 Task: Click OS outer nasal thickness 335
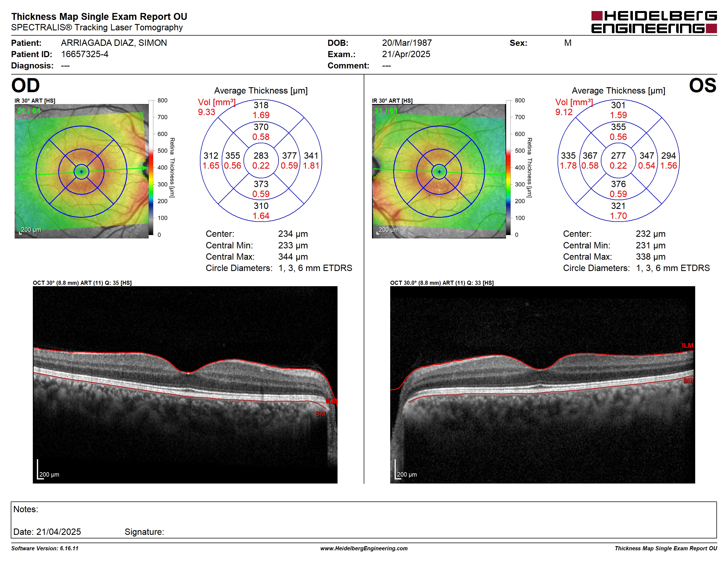[568, 156]
